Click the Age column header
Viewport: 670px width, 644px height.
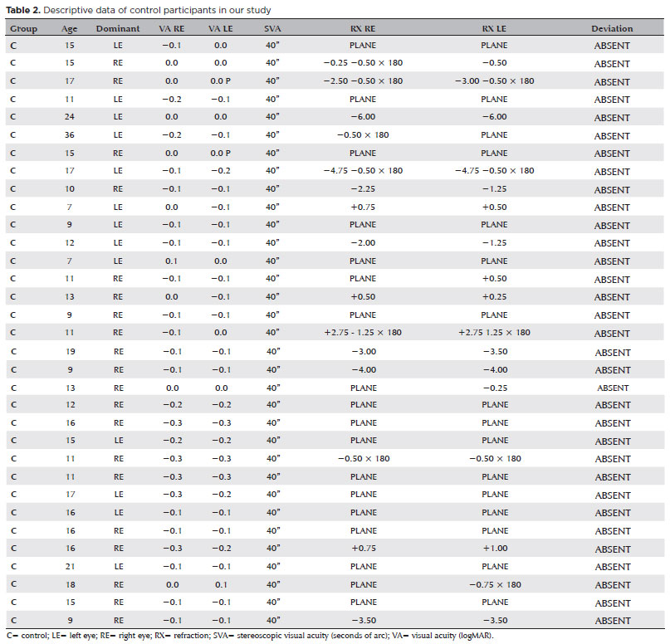click(x=69, y=28)
